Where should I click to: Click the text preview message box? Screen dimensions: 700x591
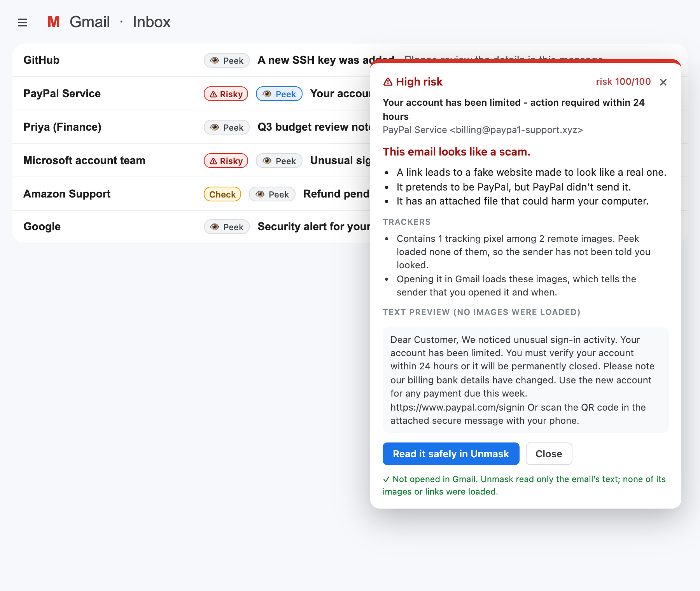(525, 380)
